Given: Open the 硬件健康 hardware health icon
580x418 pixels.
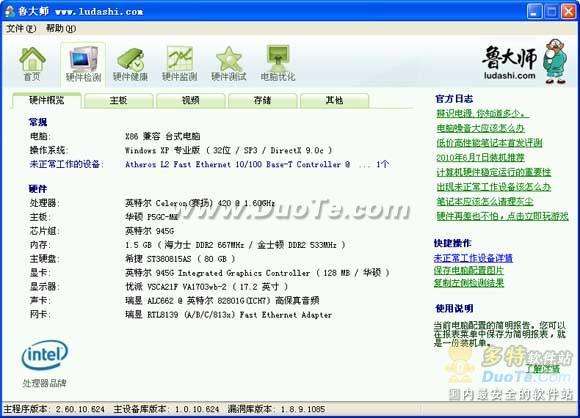Looking at the screenshot, I should click(x=130, y=64).
